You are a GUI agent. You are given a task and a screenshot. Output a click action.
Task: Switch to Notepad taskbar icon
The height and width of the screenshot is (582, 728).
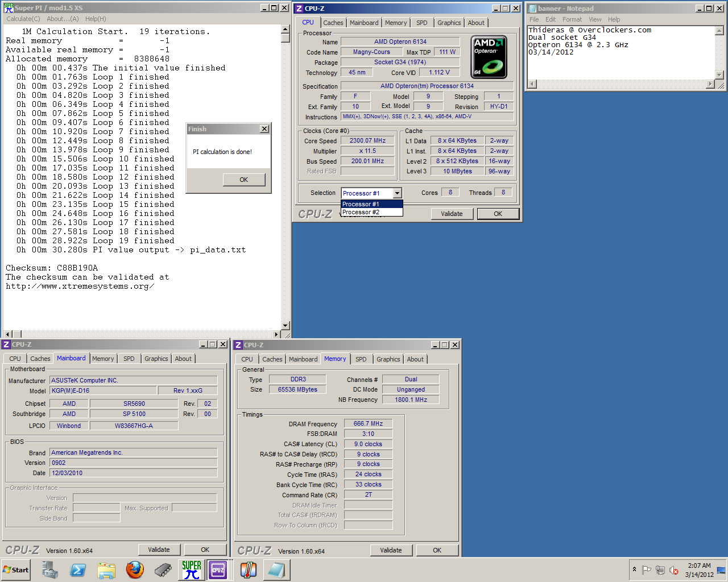(277, 569)
